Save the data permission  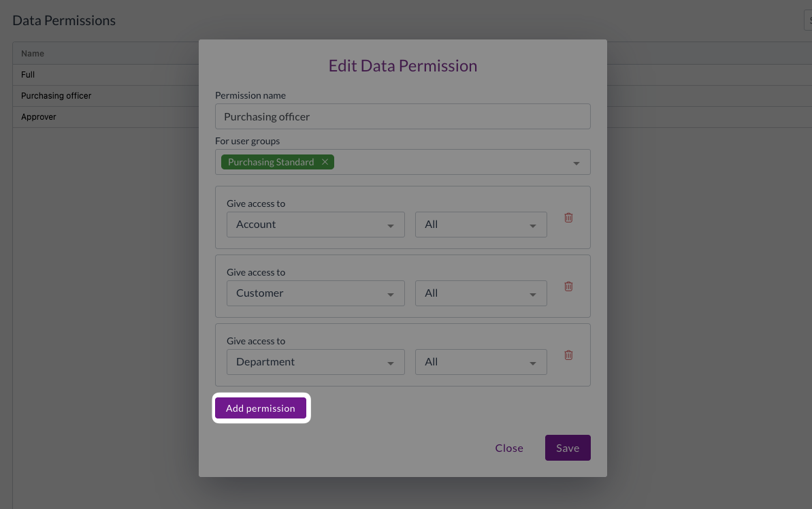pyautogui.click(x=568, y=448)
